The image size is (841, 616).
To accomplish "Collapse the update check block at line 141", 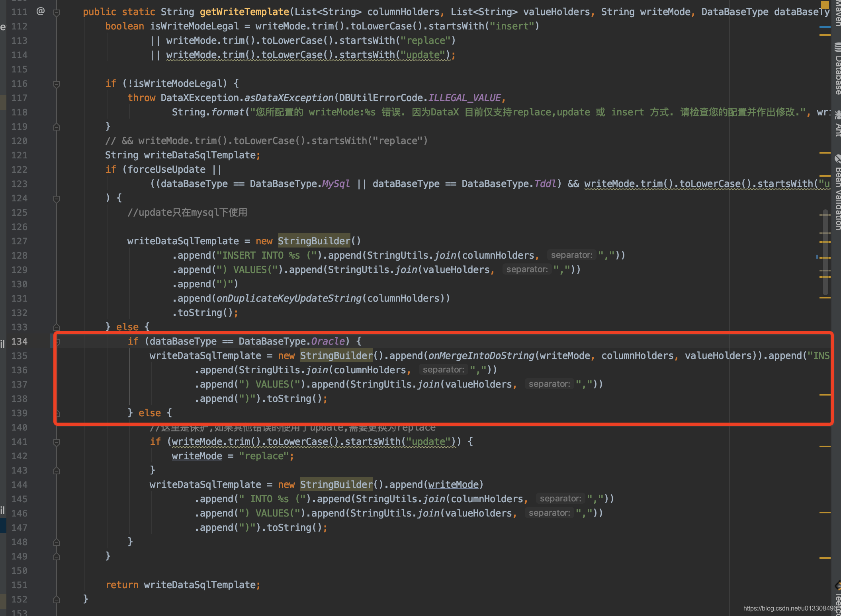I will pos(57,442).
